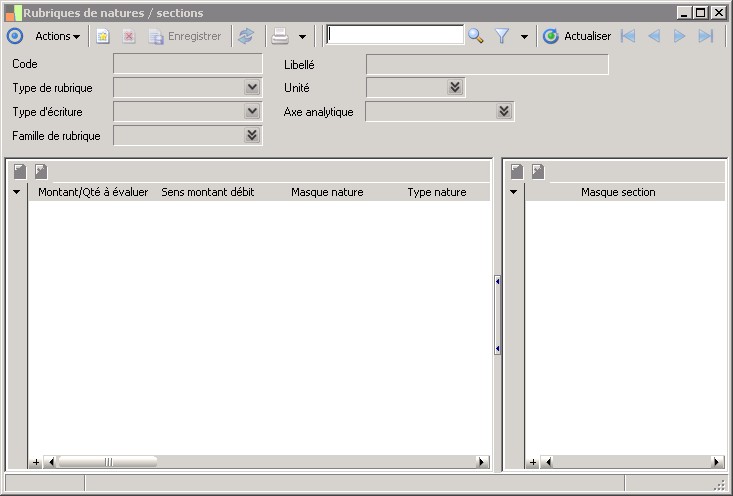This screenshot has height=496, width=733.
Task: Click lower splitter collapse arrow between grids
Action: coord(497,349)
